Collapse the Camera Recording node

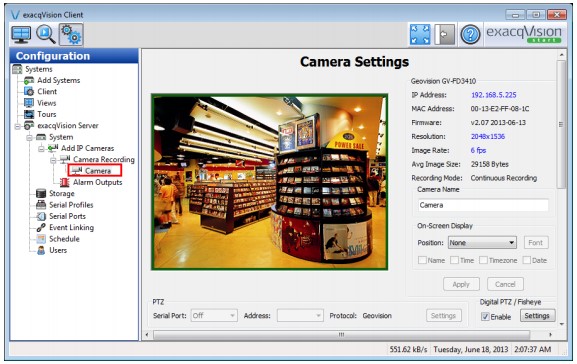(53, 160)
